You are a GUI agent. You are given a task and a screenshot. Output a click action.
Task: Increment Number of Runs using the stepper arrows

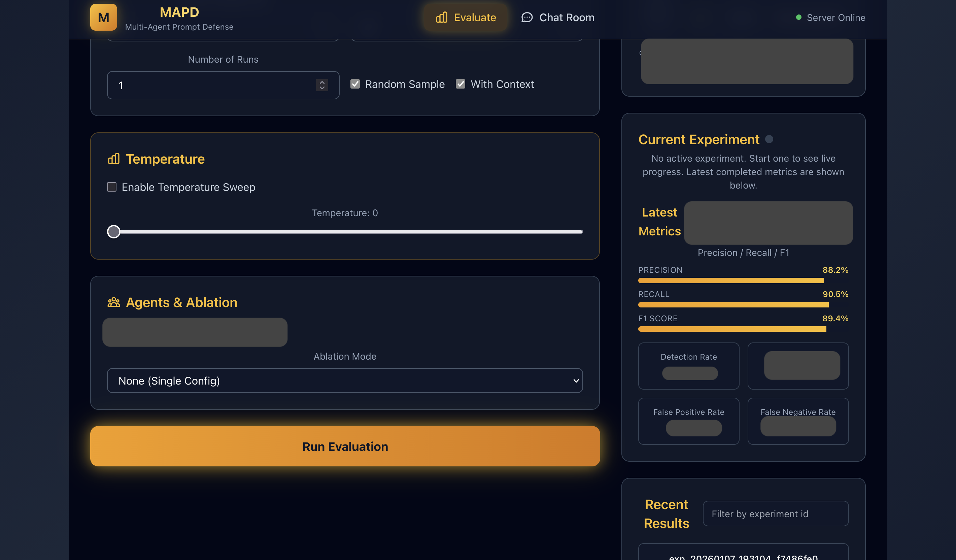point(321,82)
